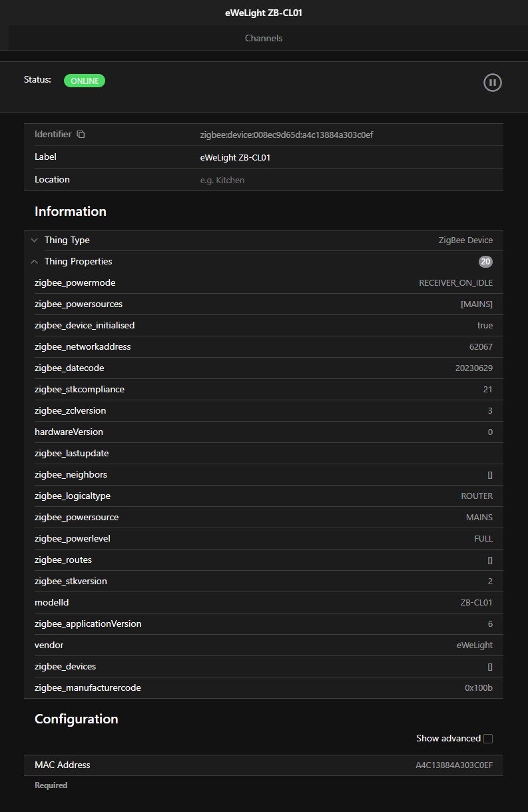Viewport: 528px width, 812px height.
Task: Select the Configuration section heading
Action: click(x=77, y=719)
